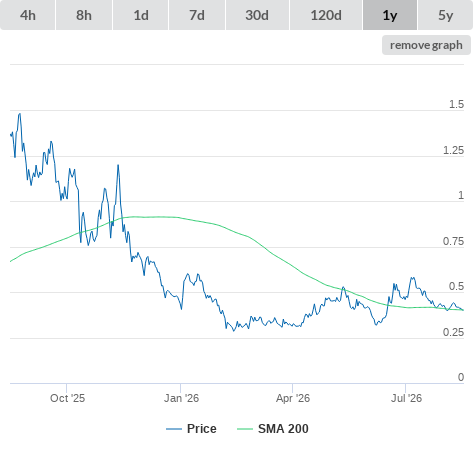
Task: Switch chart to 120d range
Action: (326, 15)
